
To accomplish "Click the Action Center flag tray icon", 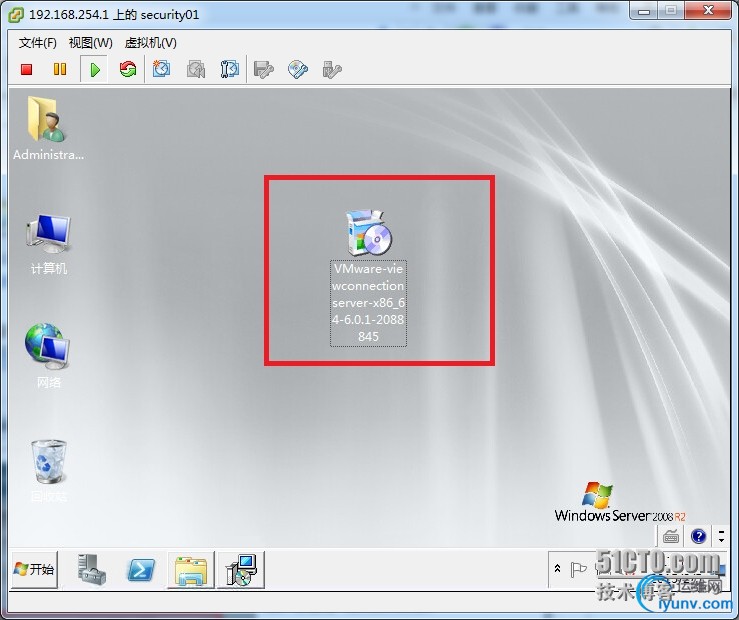I will [578, 569].
